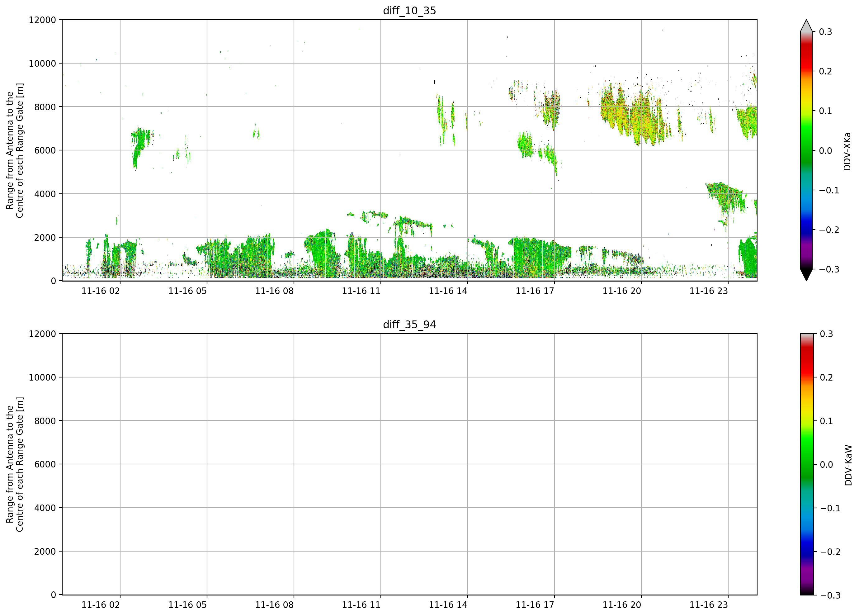This screenshot has width=859, height=616.
Task: Click the 0.0 tick on DDV-XKa colorbar
Action: pyautogui.click(x=826, y=151)
